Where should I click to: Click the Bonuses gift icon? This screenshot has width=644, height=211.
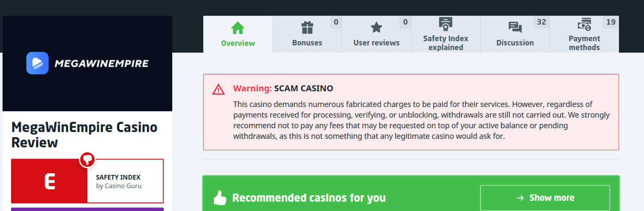(307, 28)
